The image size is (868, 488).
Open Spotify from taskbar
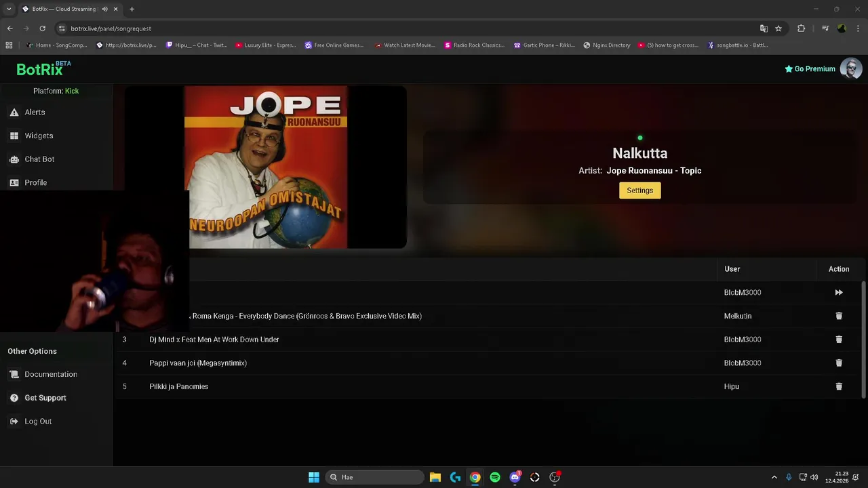pyautogui.click(x=495, y=477)
